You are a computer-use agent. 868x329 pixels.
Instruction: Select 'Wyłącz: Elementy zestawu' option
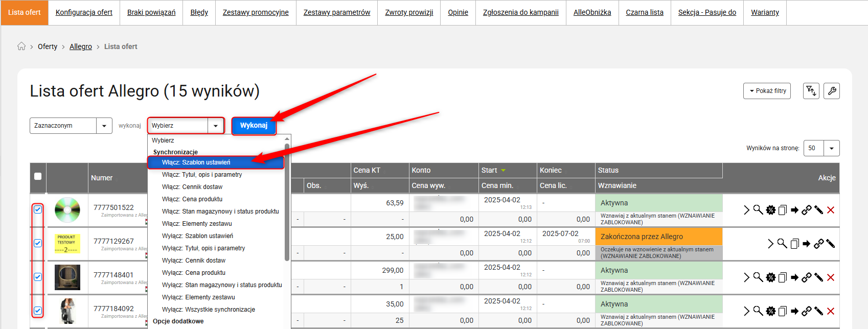point(216,297)
